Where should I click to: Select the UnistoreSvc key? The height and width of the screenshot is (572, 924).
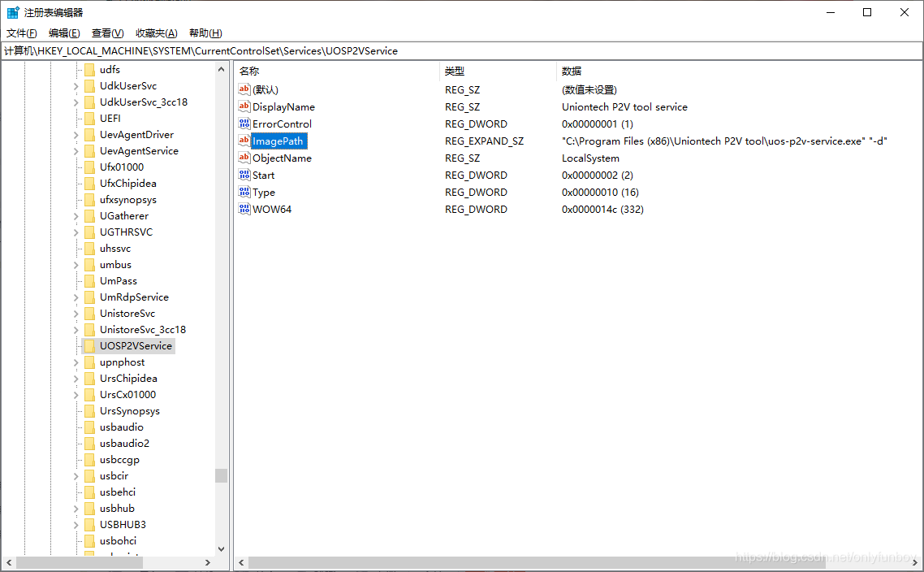127,314
